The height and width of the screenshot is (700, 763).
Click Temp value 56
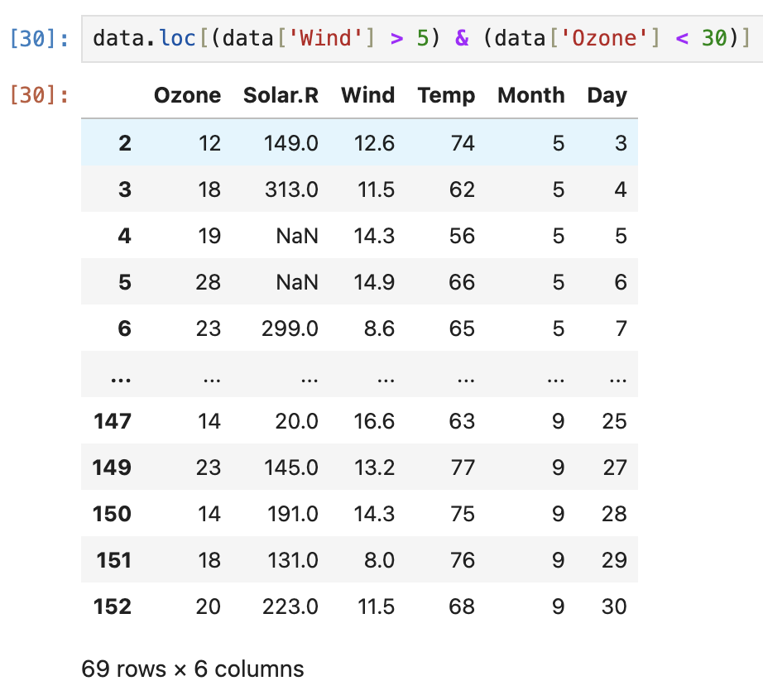[x=462, y=236]
